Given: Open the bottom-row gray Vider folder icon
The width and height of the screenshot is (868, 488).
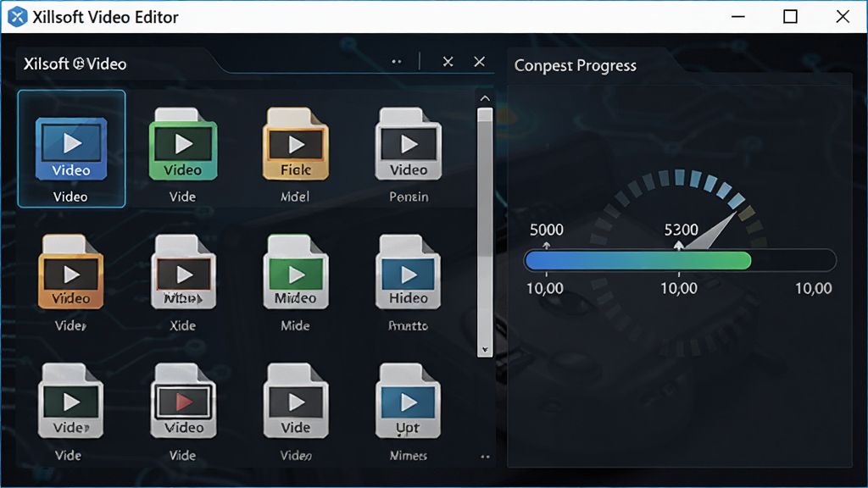Looking at the screenshot, I should point(70,401).
